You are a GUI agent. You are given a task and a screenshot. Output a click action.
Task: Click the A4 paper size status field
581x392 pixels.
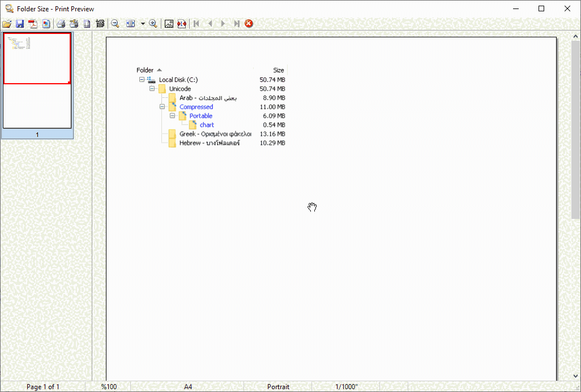[x=188, y=386]
